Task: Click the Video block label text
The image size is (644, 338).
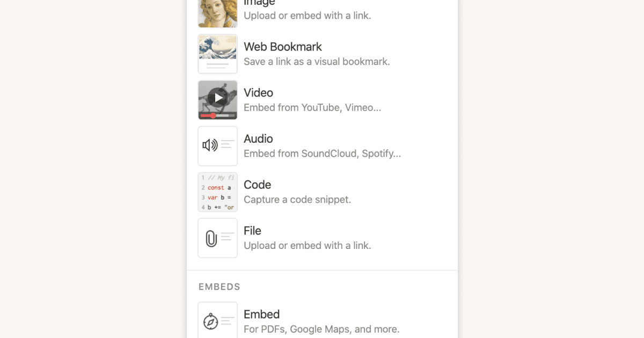Action: pyautogui.click(x=258, y=92)
